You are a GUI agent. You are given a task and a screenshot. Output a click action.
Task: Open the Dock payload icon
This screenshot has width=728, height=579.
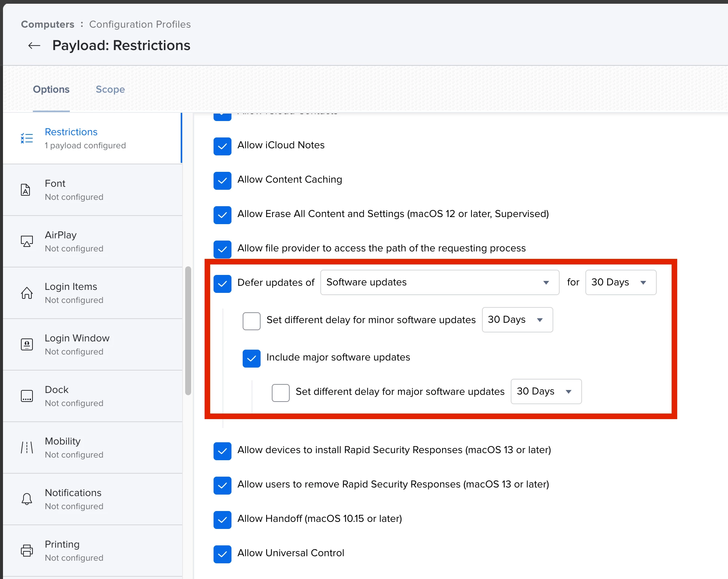point(27,396)
